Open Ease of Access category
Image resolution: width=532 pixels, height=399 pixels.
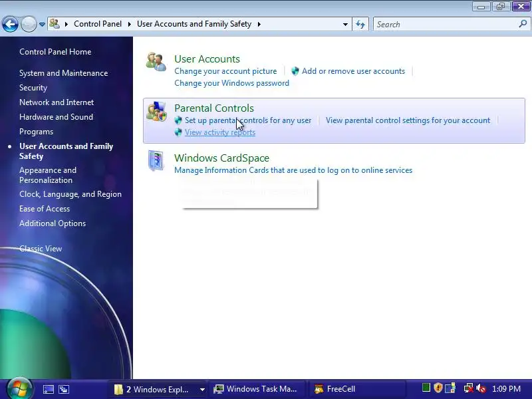click(x=45, y=209)
